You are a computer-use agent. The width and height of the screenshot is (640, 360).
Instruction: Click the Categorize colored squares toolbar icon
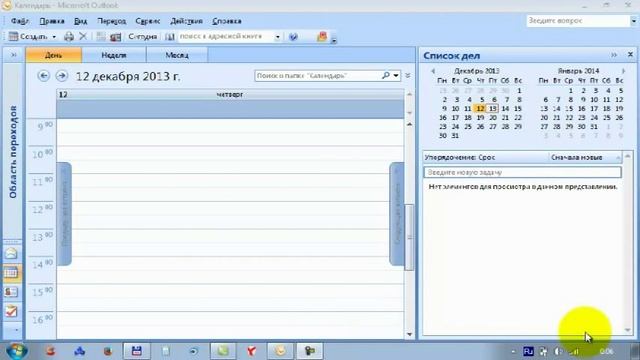click(x=101, y=37)
